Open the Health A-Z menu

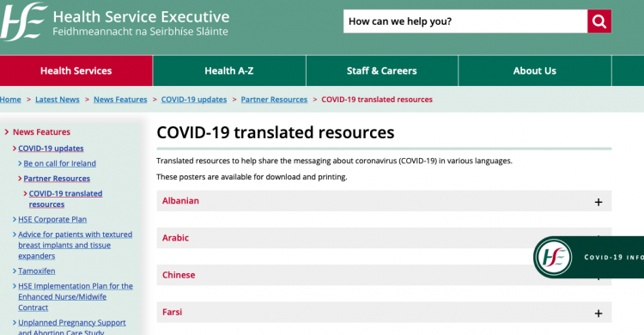(x=229, y=70)
